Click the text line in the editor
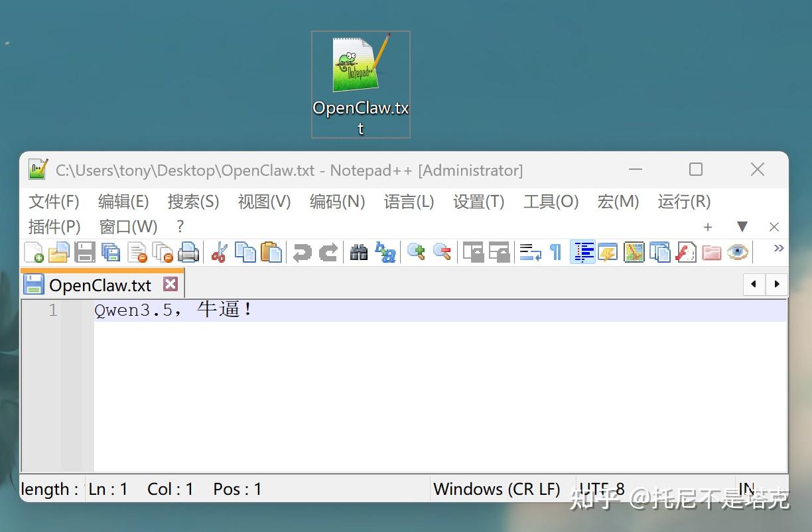Image resolution: width=812 pixels, height=532 pixels. point(174,310)
